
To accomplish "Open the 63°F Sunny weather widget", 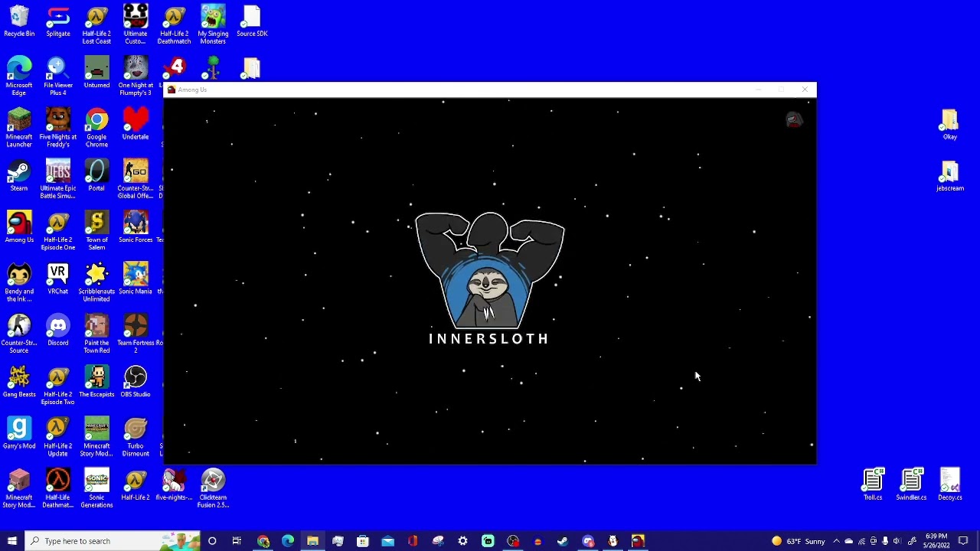I will [798, 541].
